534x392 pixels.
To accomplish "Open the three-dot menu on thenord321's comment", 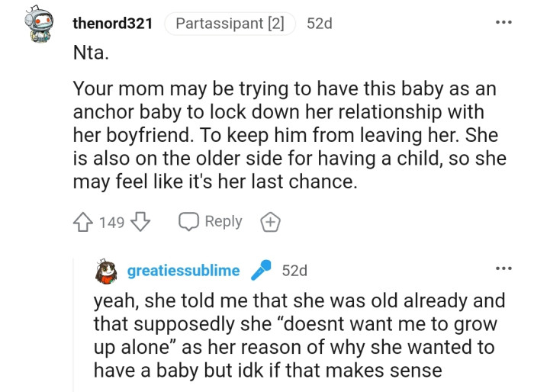I will coord(503,22).
